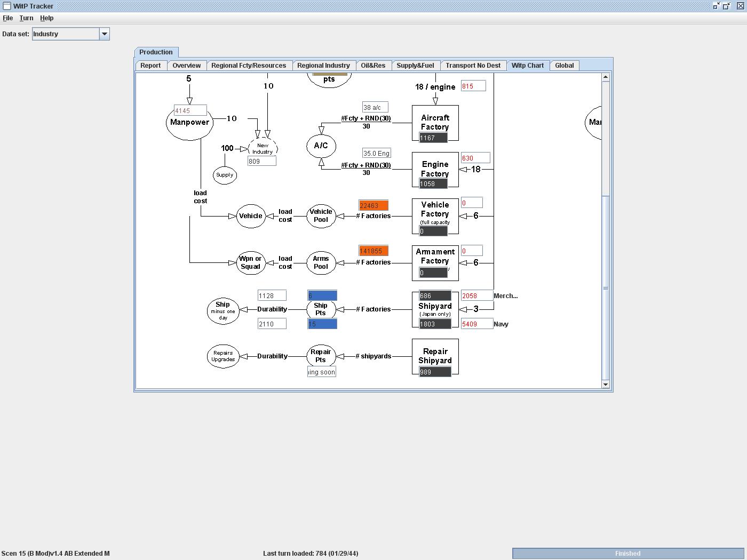The height and width of the screenshot is (560, 747).
Task: Click the A/C circle node
Action: [x=321, y=146]
